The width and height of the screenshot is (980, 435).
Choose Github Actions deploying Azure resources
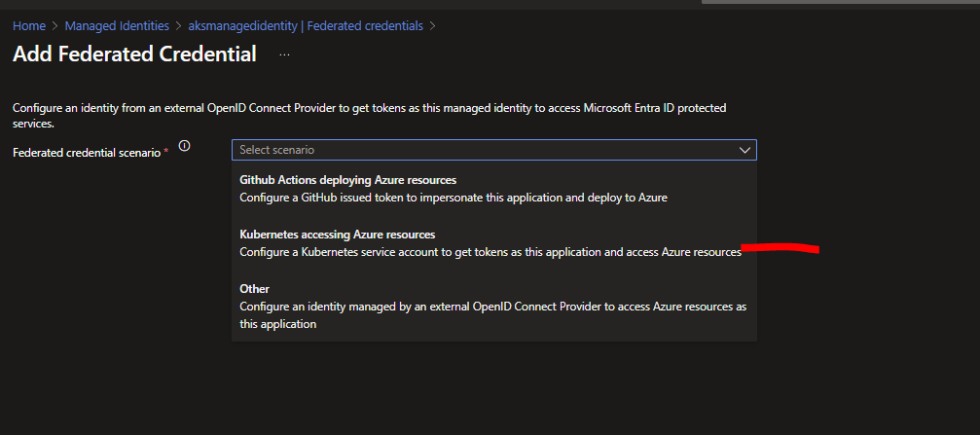pyautogui.click(x=493, y=189)
